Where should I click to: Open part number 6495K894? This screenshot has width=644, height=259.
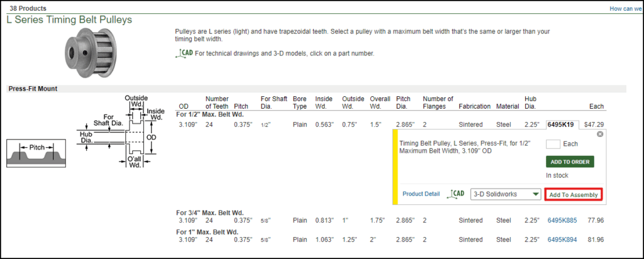(562, 240)
